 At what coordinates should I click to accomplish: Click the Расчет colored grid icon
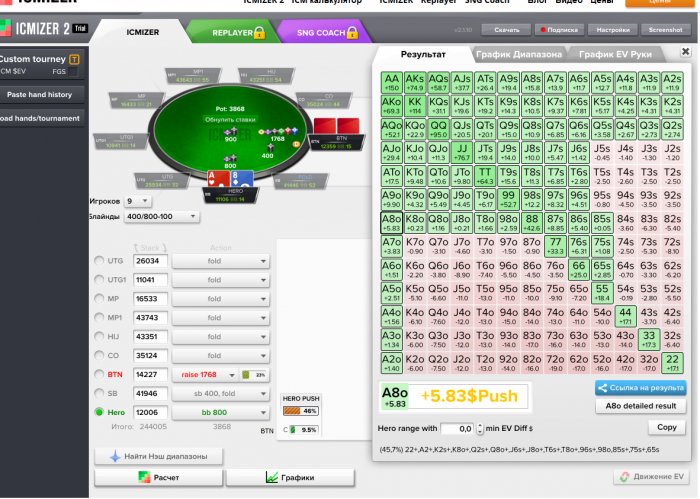(144, 477)
